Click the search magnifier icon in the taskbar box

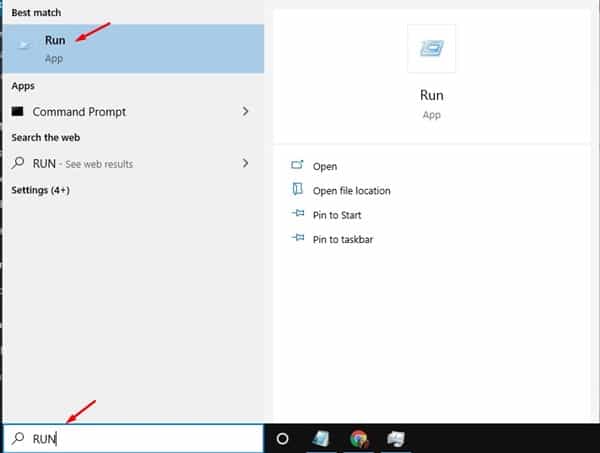pyautogui.click(x=18, y=438)
